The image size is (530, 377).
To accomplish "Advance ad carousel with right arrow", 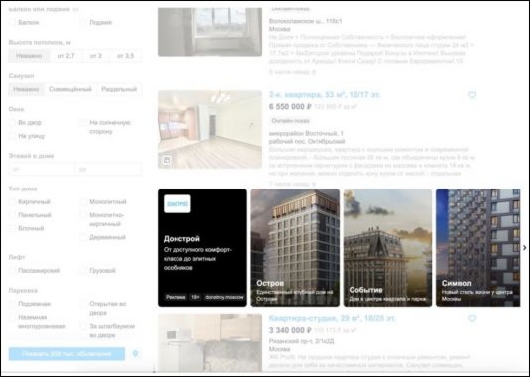I will click(x=524, y=248).
